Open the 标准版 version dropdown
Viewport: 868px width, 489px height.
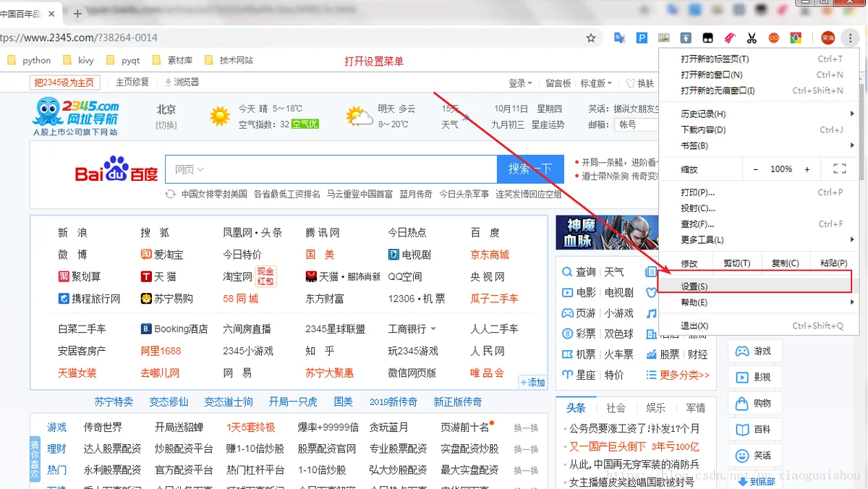click(x=596, y=83)
